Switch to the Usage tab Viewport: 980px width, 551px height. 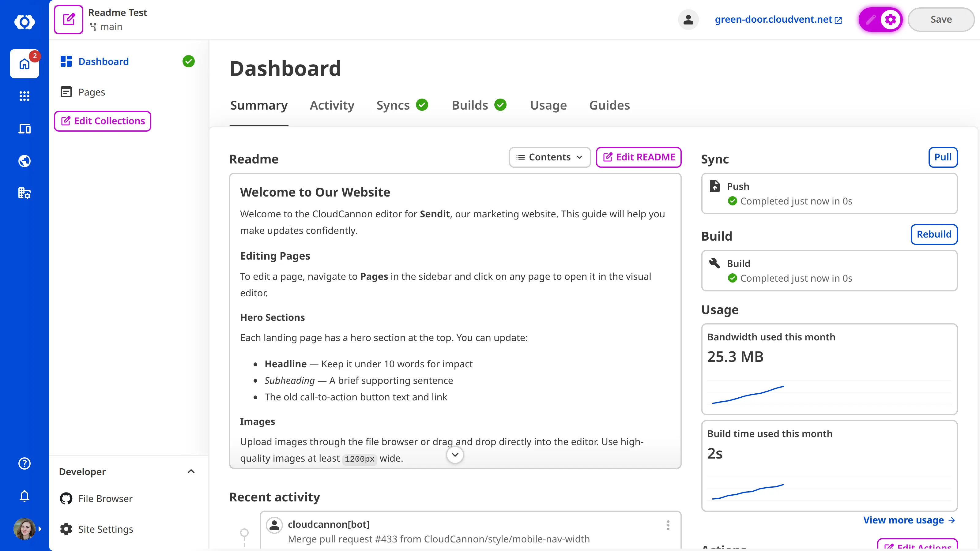tap(548, 105)
